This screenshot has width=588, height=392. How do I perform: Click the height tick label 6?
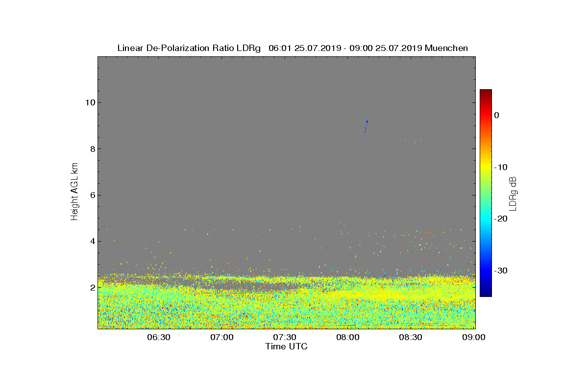pyautogui.click(x=92, y=195)
